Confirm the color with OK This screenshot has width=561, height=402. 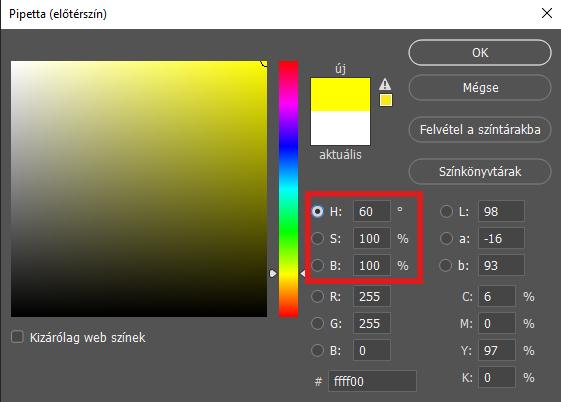pos(480,53)
